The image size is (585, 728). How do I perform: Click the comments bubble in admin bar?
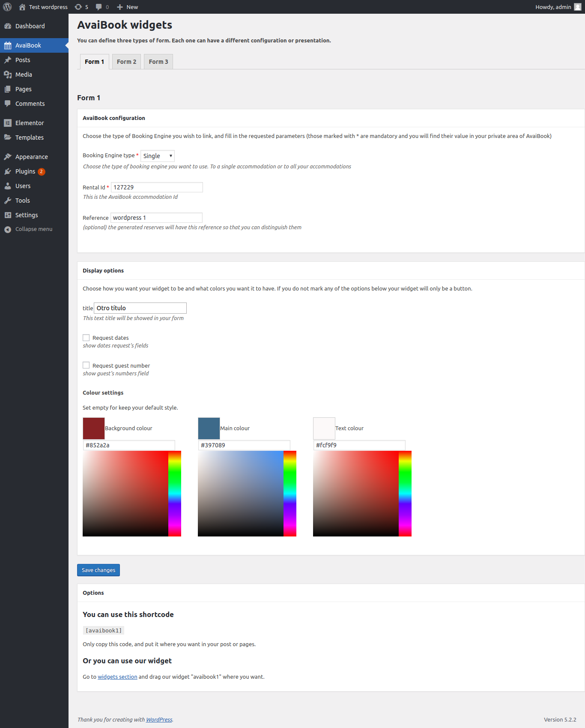pos(102,7)
